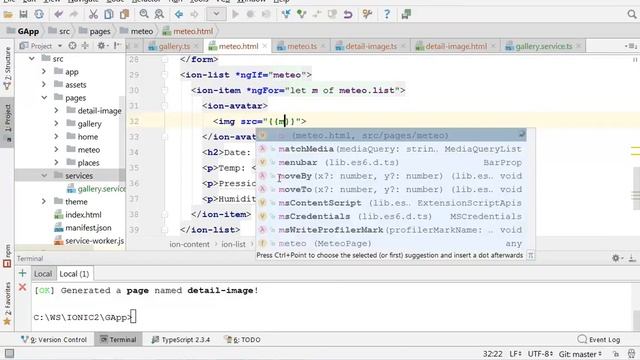The height and width of the screenshot is (360, 640).
Task: Choose meteo (MeteoPage) from autocomplete list
Action: tap(391, 243)
